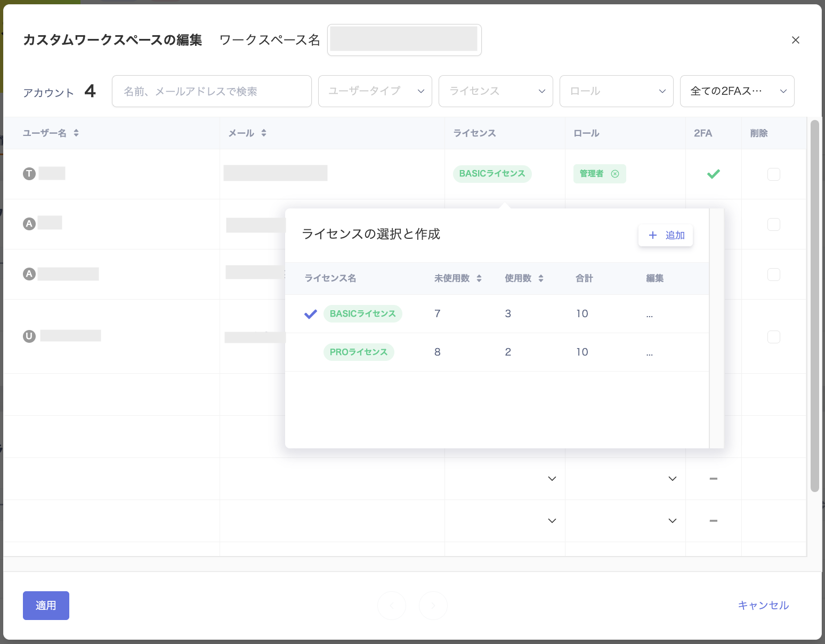
Task: Remove the 管理者 role tag
Action: pyautogui.click(x=615, y=174)
